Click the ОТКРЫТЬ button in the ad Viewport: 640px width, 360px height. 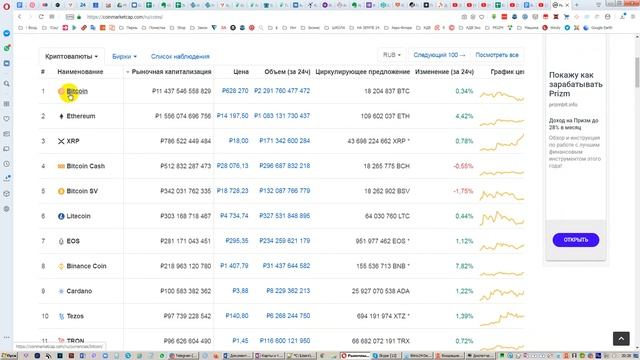[x=576, y=240]
